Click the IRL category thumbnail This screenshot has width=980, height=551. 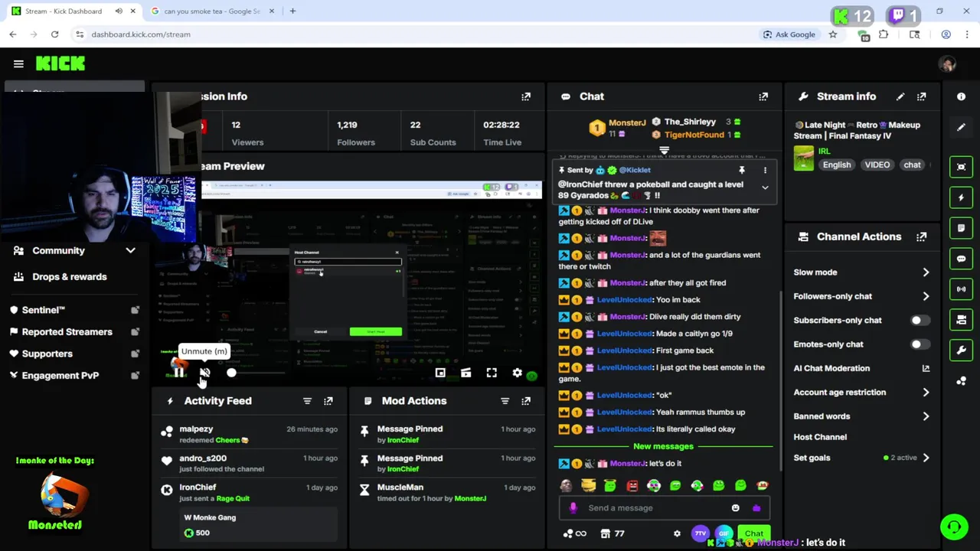coord(803,158)
